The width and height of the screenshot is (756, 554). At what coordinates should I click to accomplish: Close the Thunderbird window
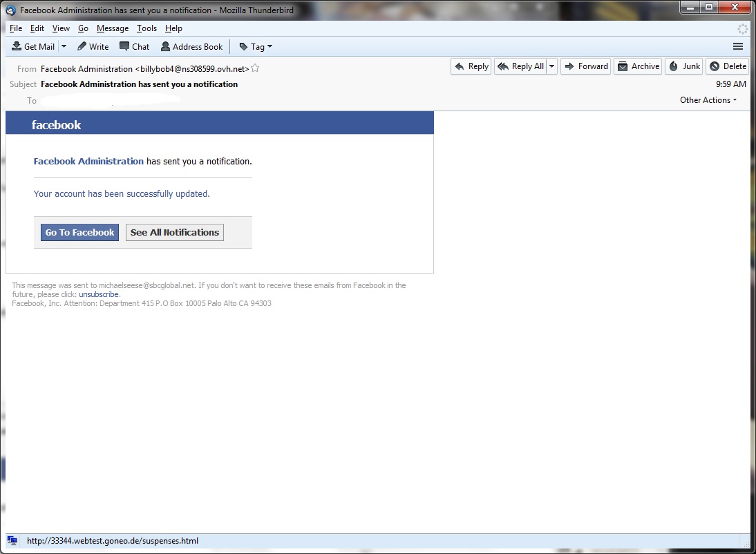[x=735, y=7]
